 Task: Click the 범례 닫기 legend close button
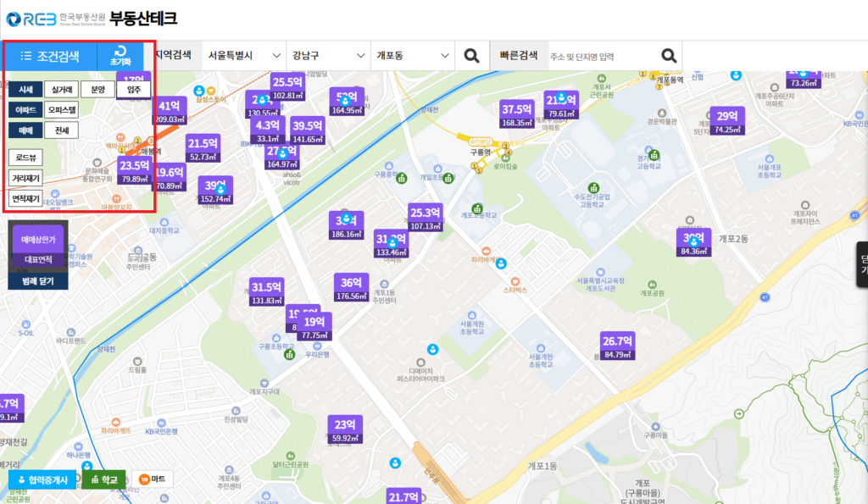pyautogui.click(x=38, y=280)
